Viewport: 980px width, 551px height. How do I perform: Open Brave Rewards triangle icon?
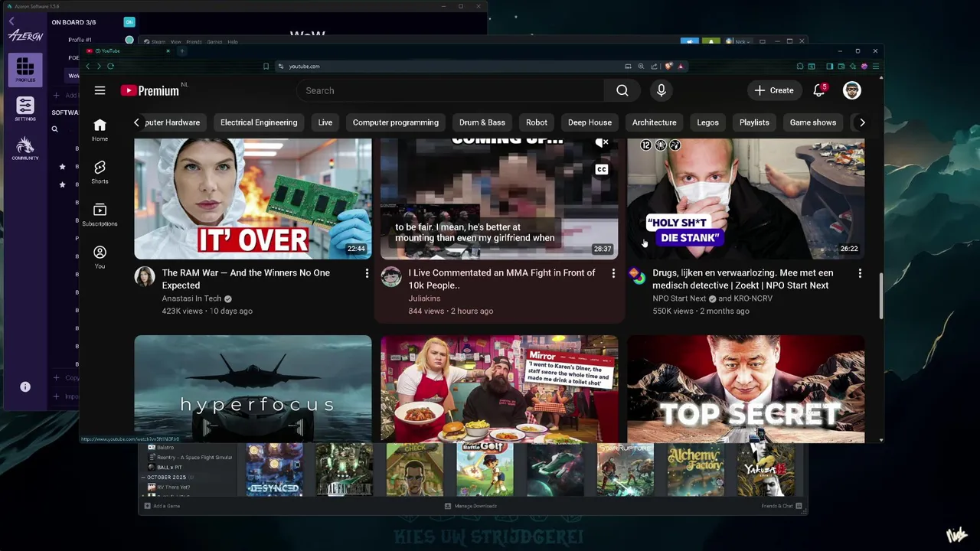681,67
